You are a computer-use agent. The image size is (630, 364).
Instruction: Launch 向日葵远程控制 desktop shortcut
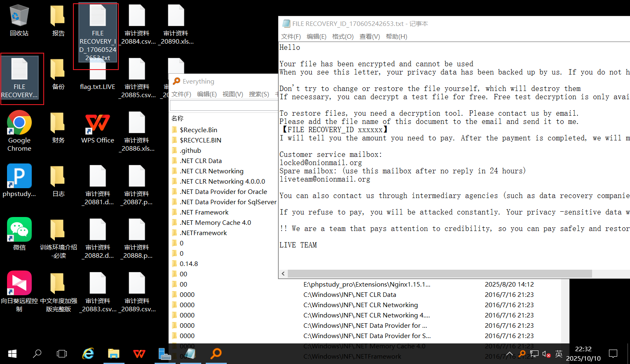click(x=19, y=292)
